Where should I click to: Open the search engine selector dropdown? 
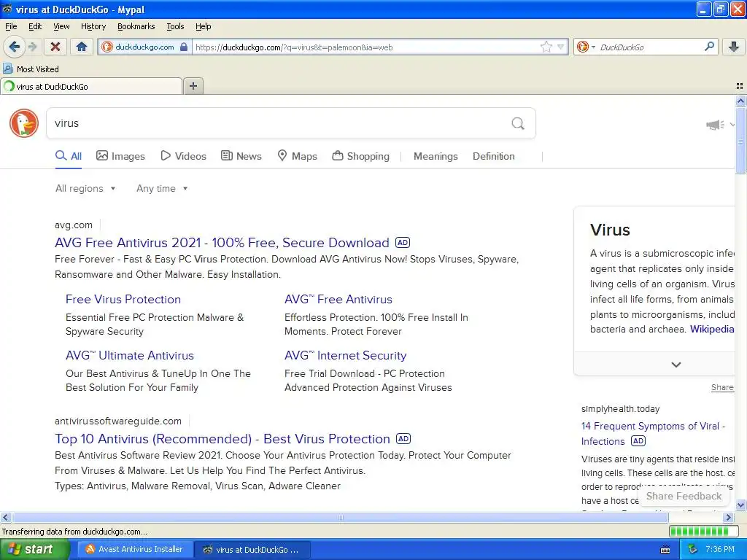click(x=586, y=47)
